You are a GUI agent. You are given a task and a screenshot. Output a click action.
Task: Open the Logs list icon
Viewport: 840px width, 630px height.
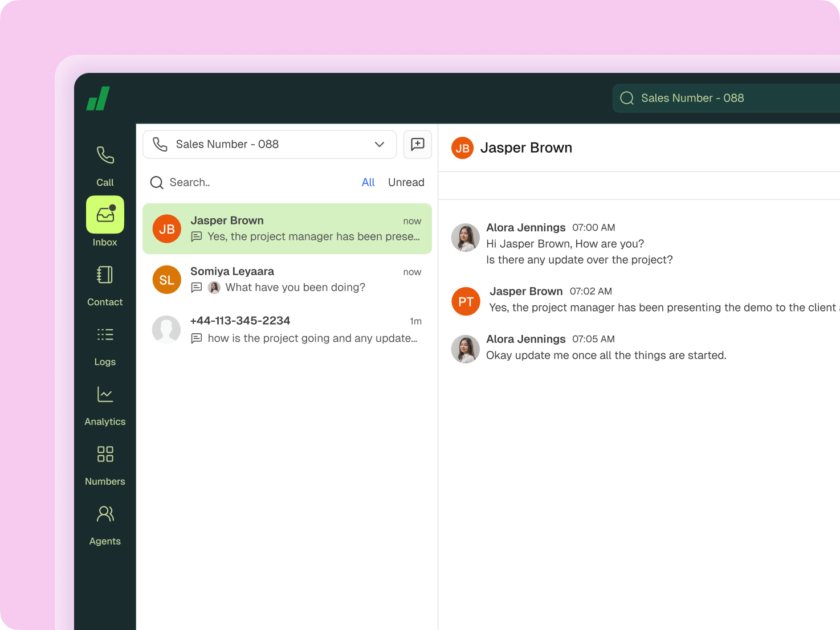(x=105, y=334)
